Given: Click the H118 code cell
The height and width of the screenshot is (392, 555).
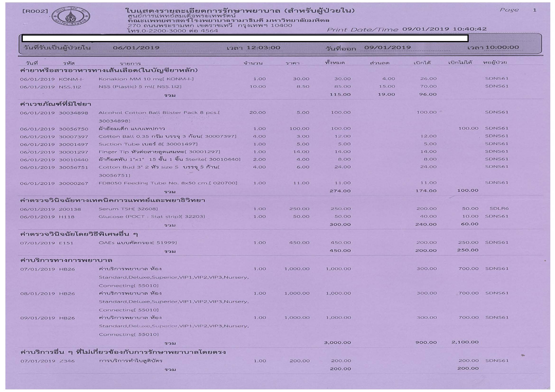Looking at the screenshot, I should [x=66, y=217].
